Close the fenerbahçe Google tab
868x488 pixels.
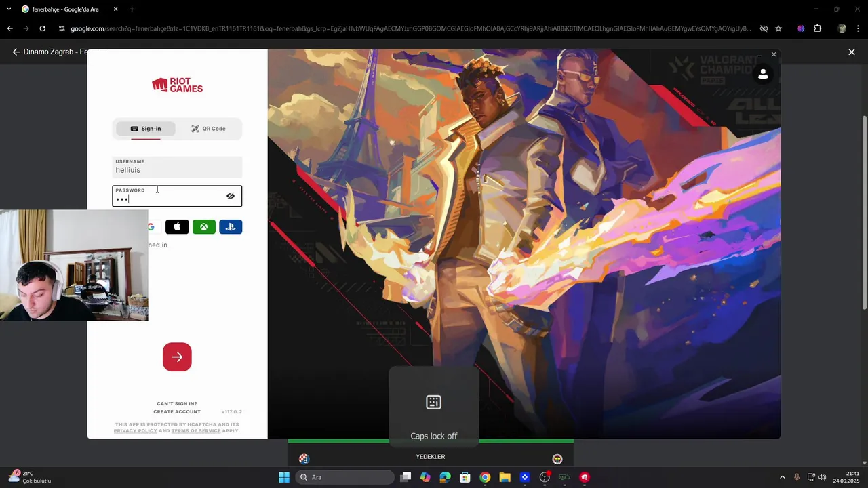coord(115,9)
